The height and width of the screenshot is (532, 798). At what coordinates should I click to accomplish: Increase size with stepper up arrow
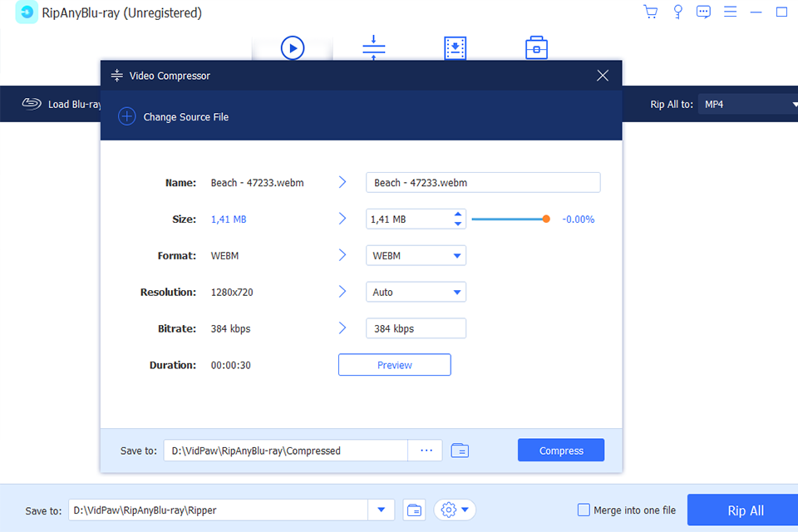pos(457,214)
